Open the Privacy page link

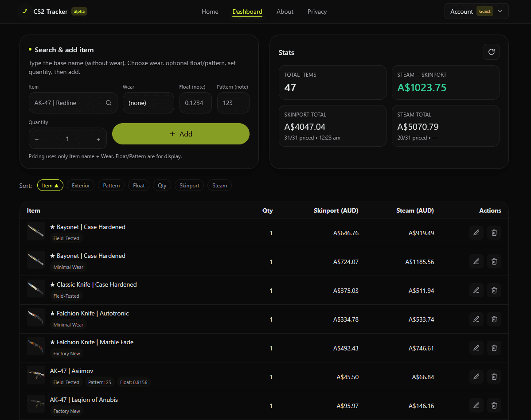coord(317,12)
